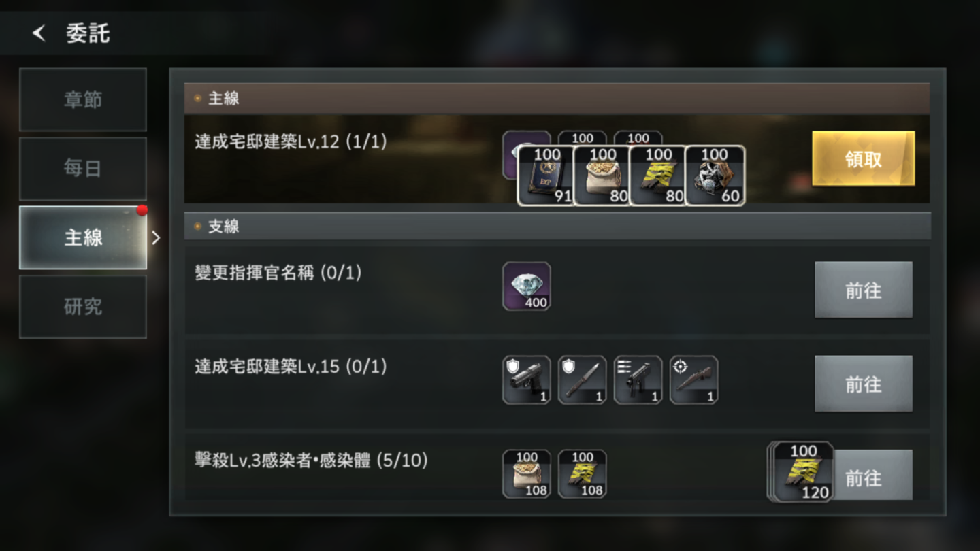The height and width of the screenshot is (551, 980).
Task: Select the 主線 tab
Action: point(83,237)
